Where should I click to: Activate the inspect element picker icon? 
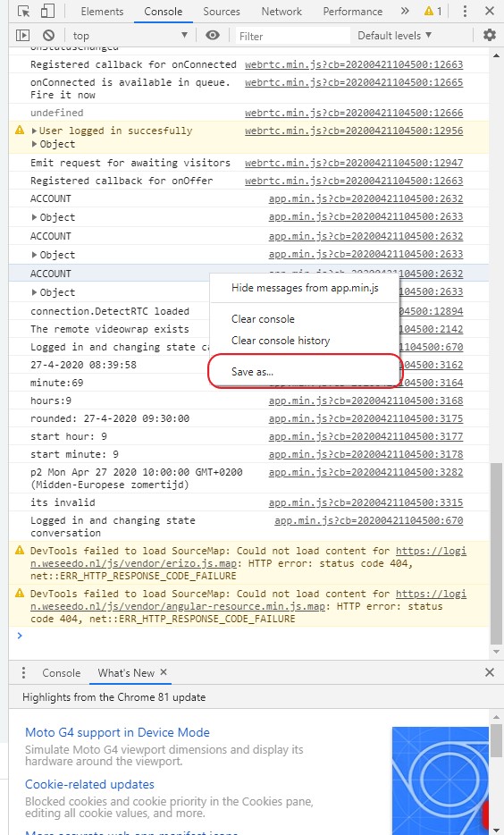click(x=23, y=12)
